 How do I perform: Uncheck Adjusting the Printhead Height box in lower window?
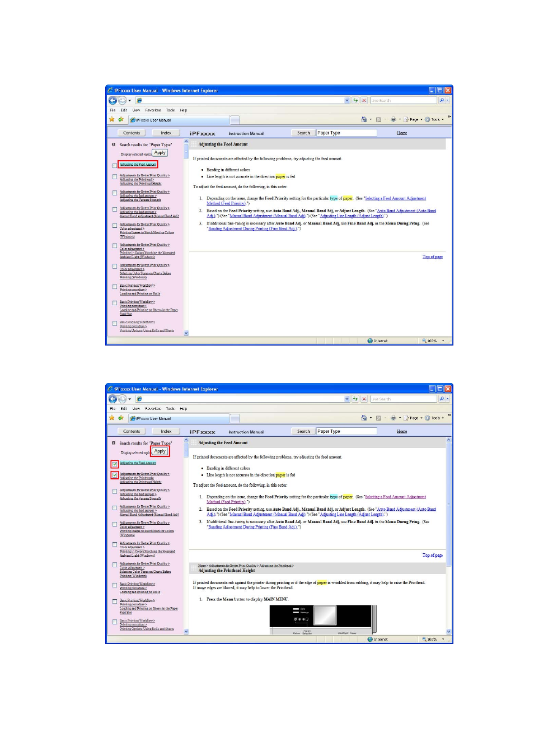pos(115,475)
